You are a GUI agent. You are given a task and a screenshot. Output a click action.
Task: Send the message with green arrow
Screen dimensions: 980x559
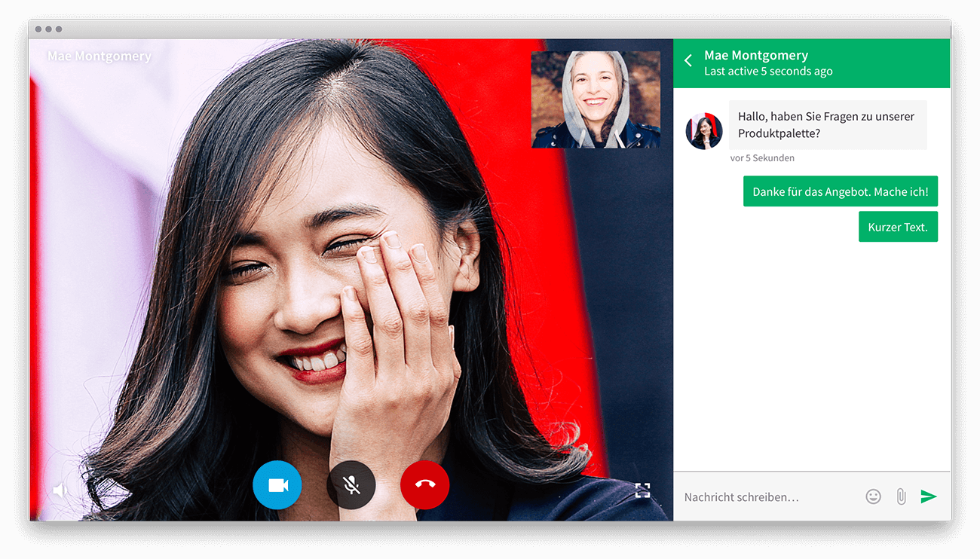pos(929,496)
